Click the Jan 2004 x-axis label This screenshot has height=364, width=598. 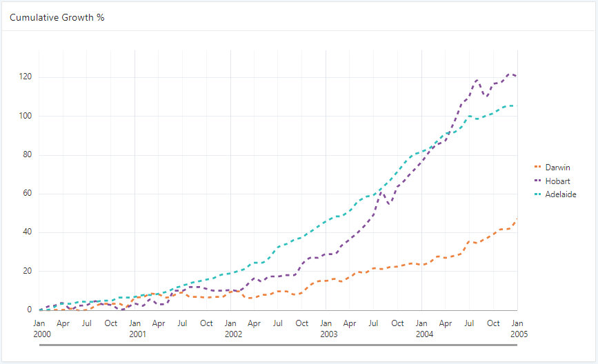tap(422, 328)
